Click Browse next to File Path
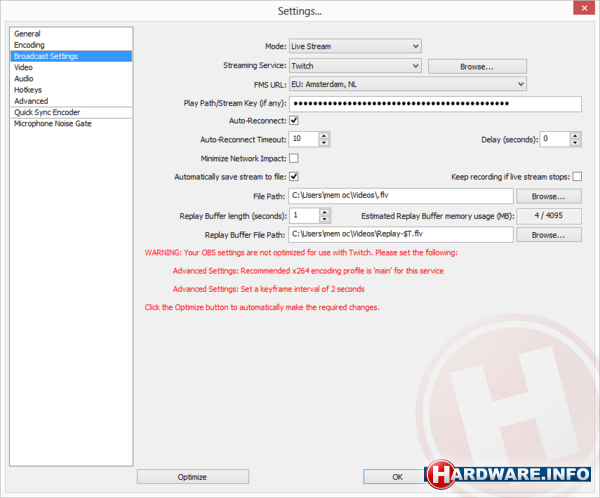The width and height of the screenshot is (600, 498). (x=548, y=196)
